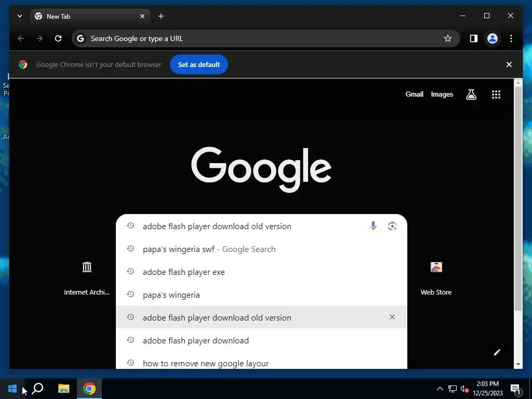Viewport: 532px width, 399px height.
Task: Click Chrome icon in the taskbar
Action: pyautogui.click(x=89, y=389)
